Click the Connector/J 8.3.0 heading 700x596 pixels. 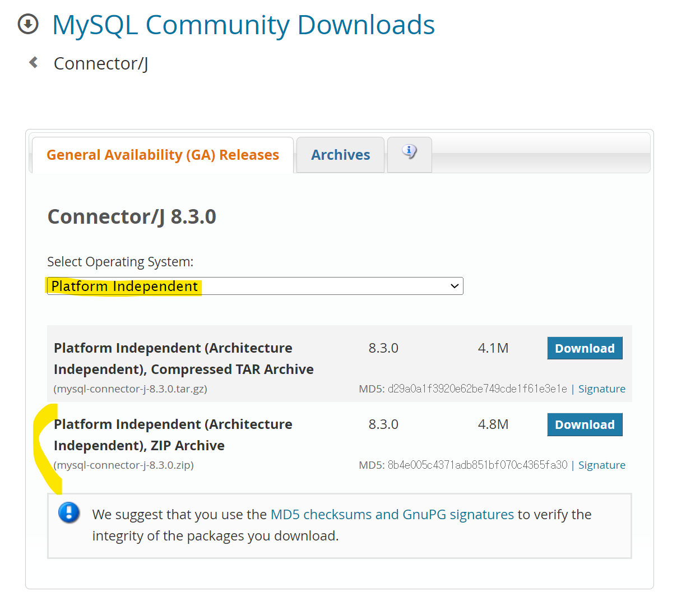[132, 216]
